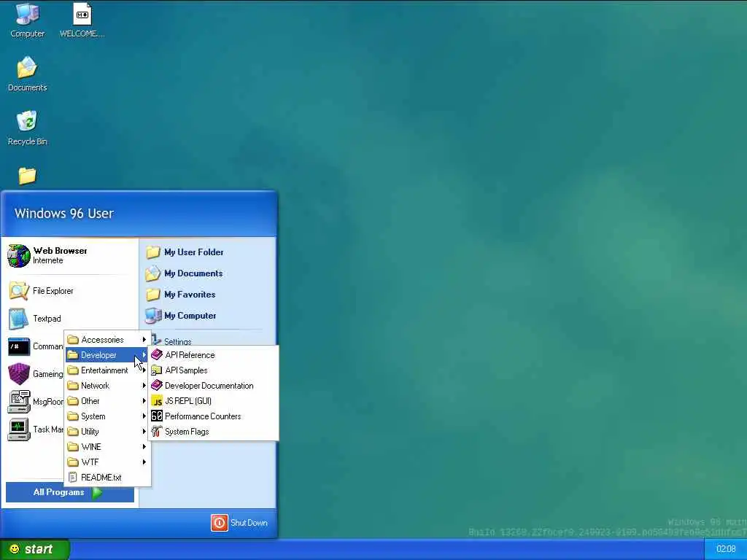The width and height of the screenshot is (747, 560).
Task: Expand the Utility submenu arrow
Action: click(x=144, y=432)
